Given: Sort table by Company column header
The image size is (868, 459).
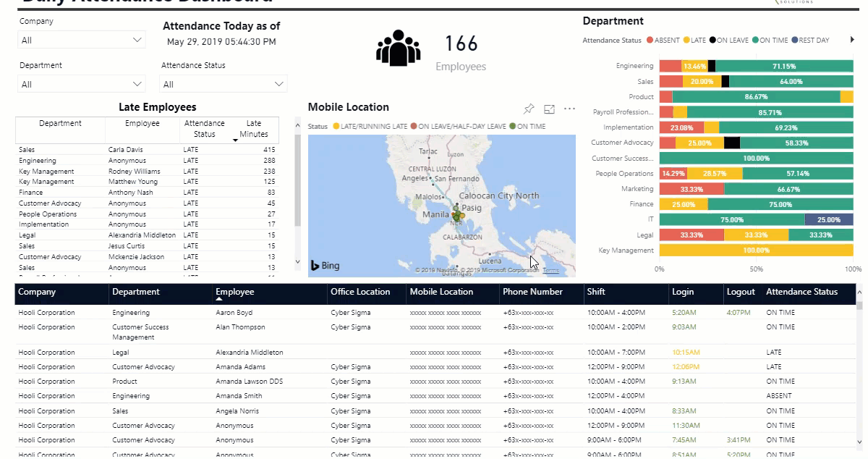Looking at the screenshot, I should (x=37, y=292).
